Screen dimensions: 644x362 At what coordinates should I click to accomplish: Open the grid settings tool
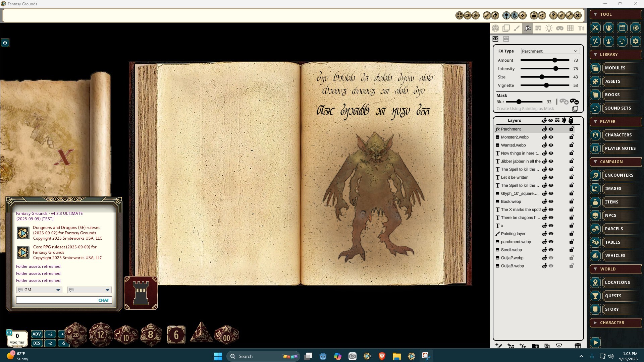[570, 28]
